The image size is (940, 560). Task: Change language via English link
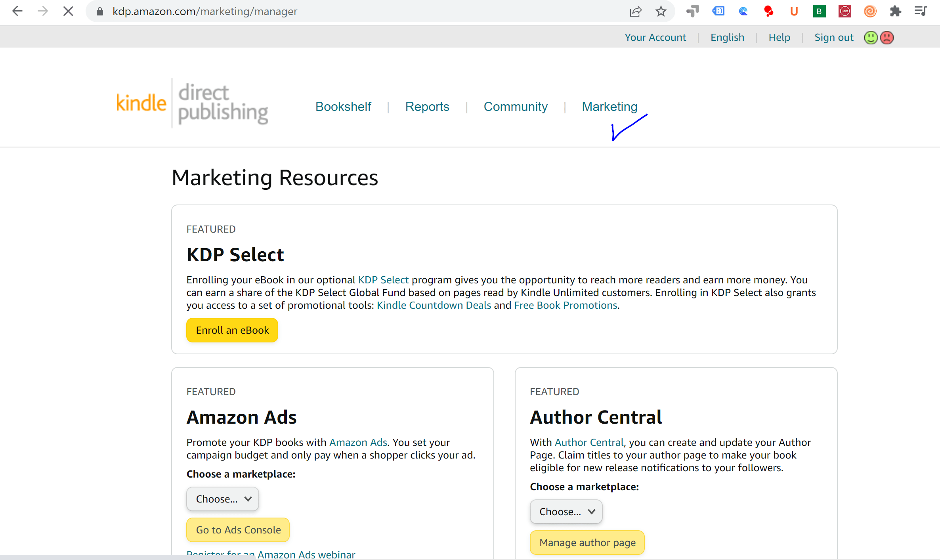pos(727,37)
